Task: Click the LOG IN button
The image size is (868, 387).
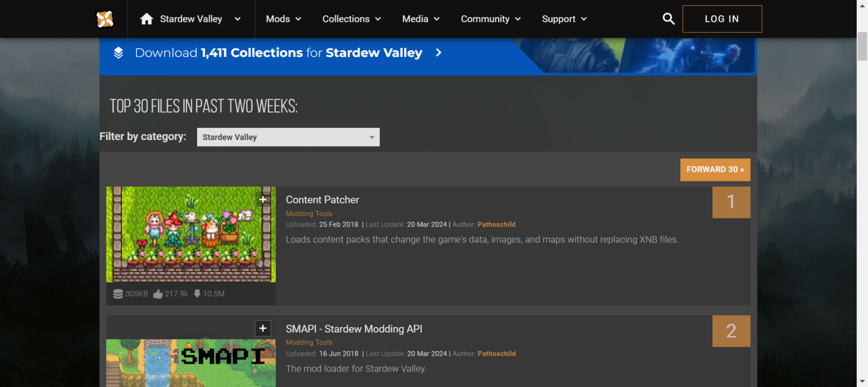Action: (x=722, y=19)
